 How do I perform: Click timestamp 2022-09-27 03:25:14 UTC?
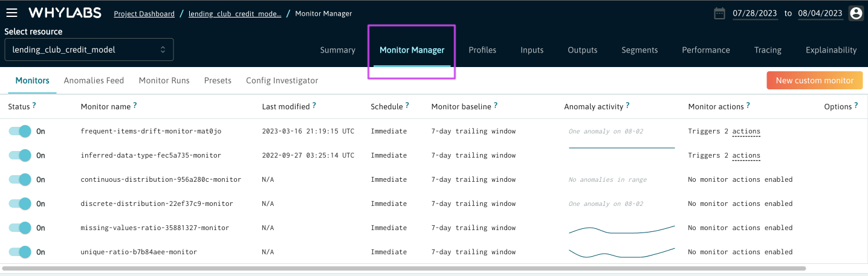[x=308, y=155]
